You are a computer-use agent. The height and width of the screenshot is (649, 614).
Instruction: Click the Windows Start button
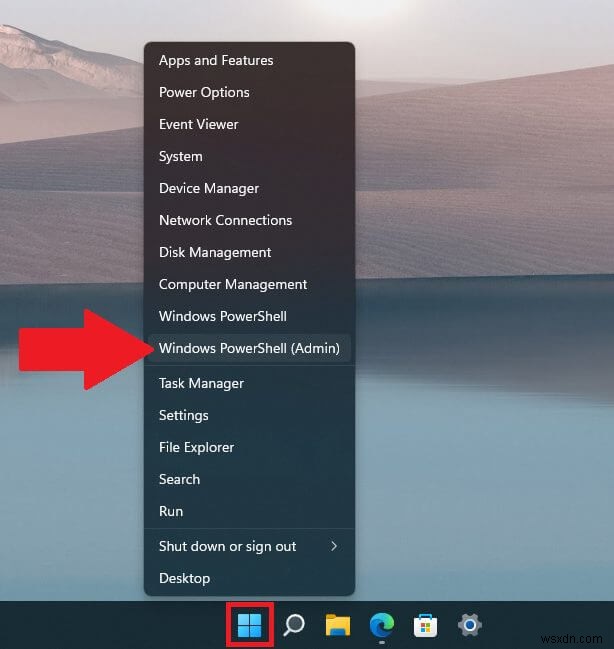tap(250, 625)
